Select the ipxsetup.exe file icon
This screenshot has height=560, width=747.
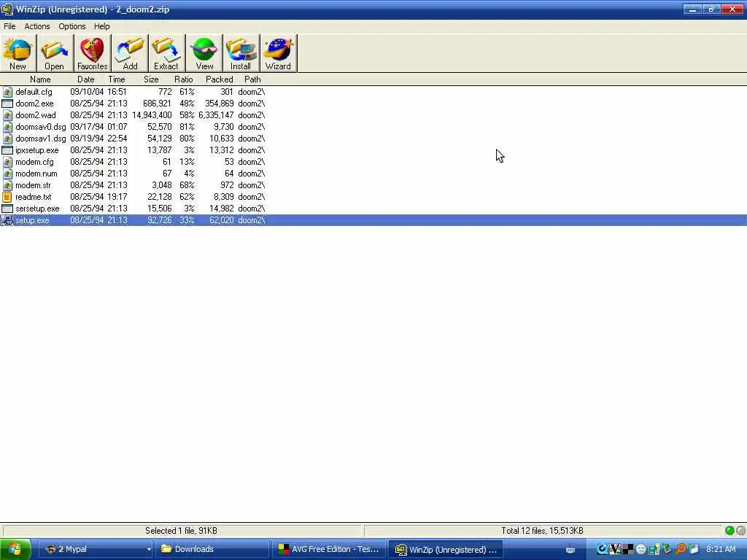[7, 150]
